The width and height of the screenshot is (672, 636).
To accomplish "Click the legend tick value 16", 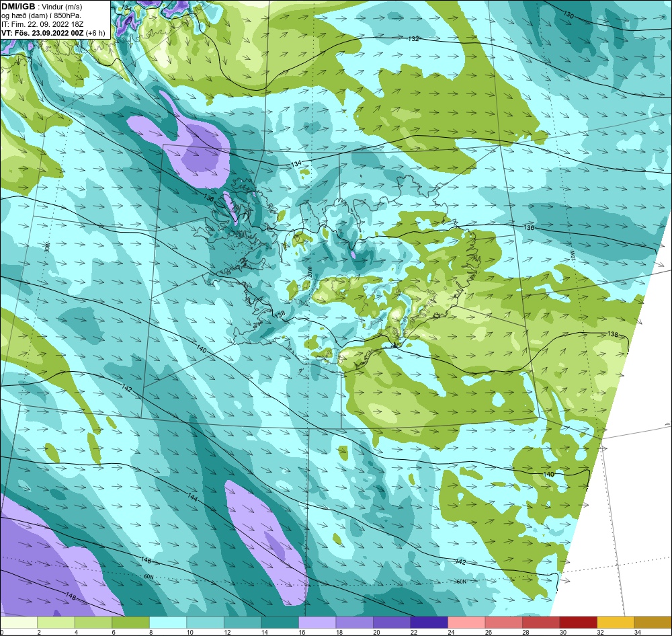I will point(302,632).
